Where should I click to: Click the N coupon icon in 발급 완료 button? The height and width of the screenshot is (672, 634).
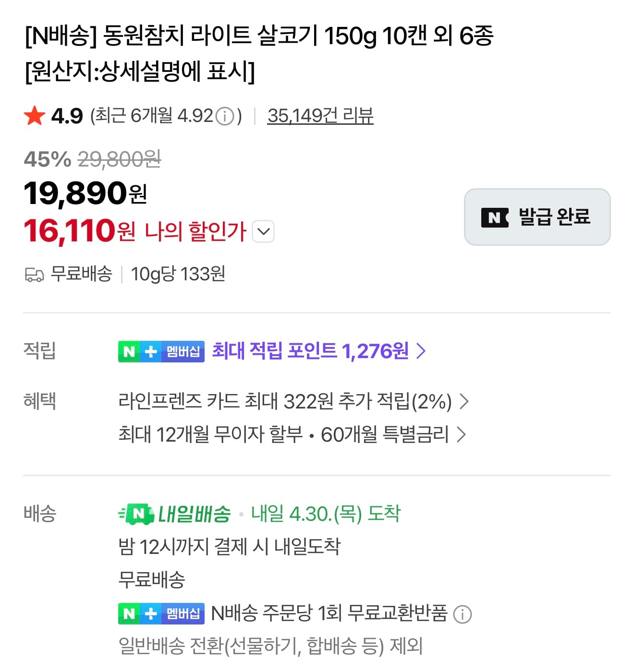point(494,217)
